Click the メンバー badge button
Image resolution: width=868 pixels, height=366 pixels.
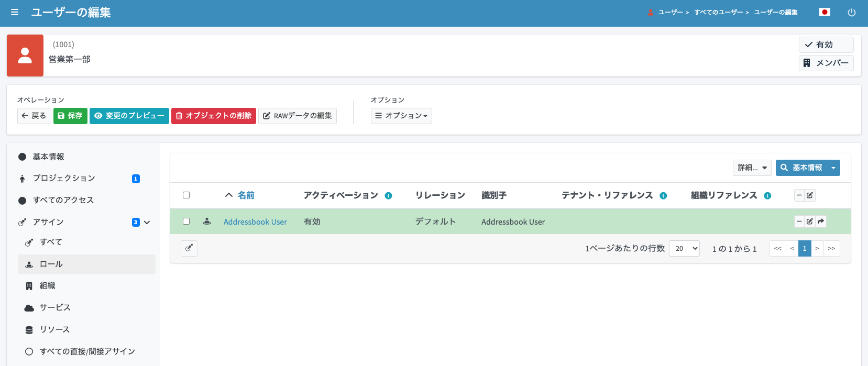(826, 63)
